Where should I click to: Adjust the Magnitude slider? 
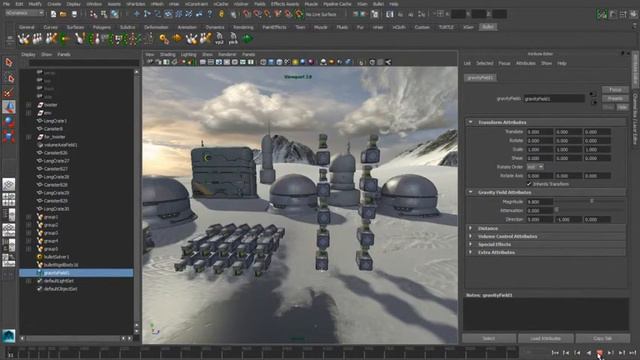591,202
